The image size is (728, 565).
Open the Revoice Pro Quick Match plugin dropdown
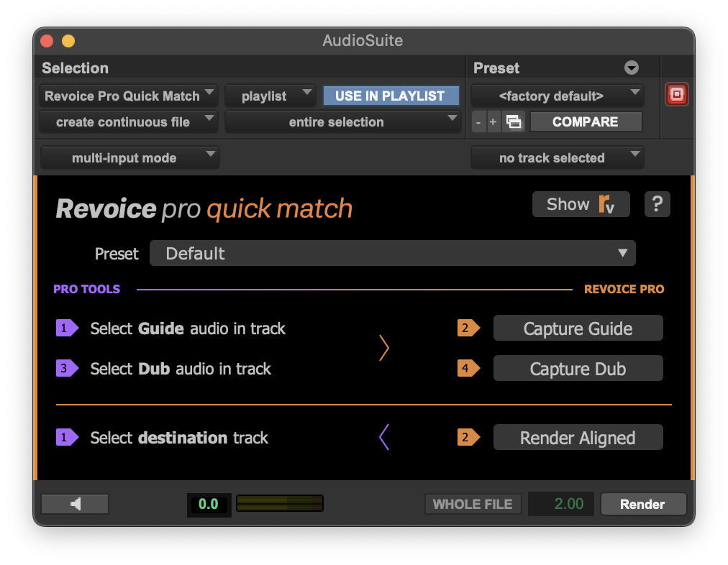pyautogui.click(x=129, y=96)
